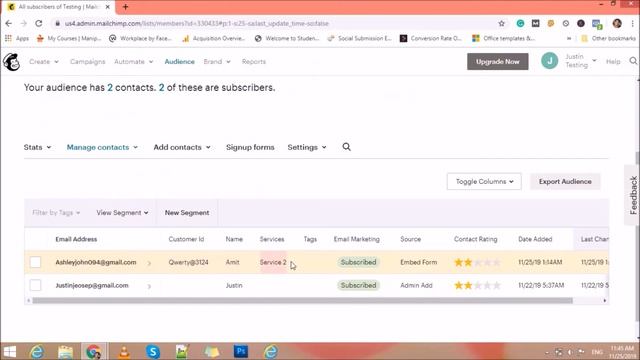Open File Explorer from the taskbar
The width and height of the screenshot is (640, 360).
coord(65,351)
